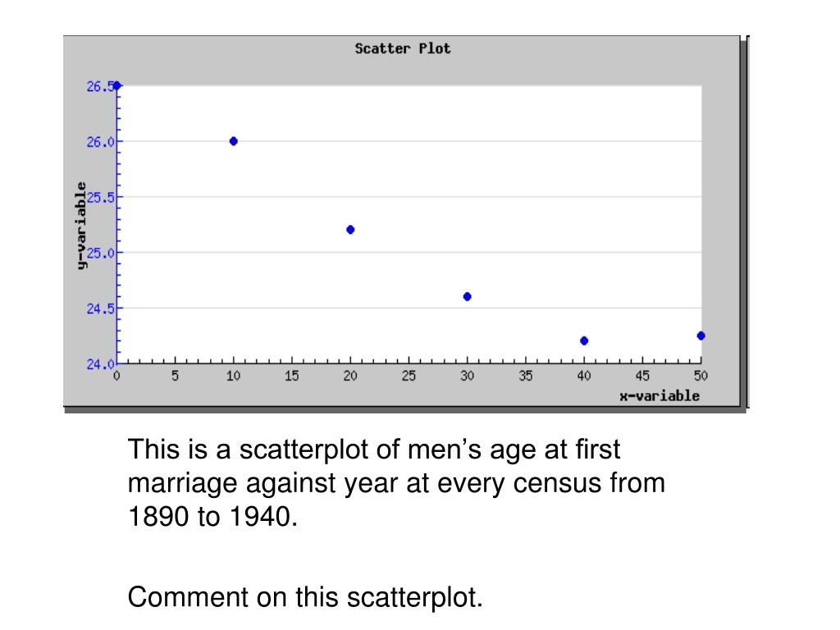Click the Scatter Plot title
Screen dimensions: 840x630
[x=402, y=48]
